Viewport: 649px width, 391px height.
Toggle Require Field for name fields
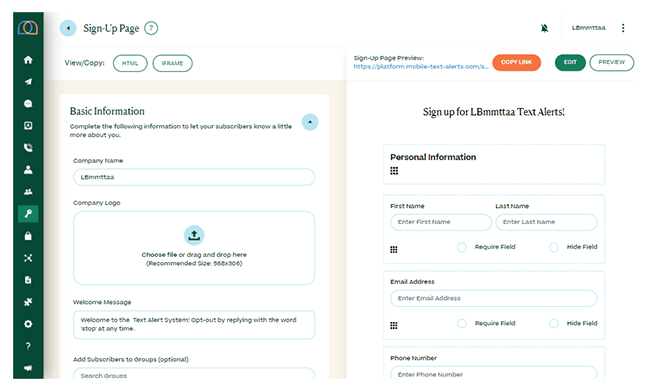point(462,247)
